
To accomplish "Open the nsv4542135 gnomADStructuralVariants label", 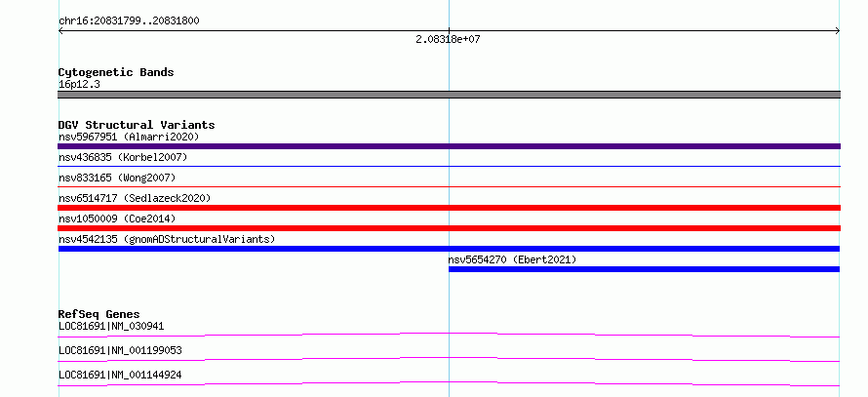I will point(167,239).
